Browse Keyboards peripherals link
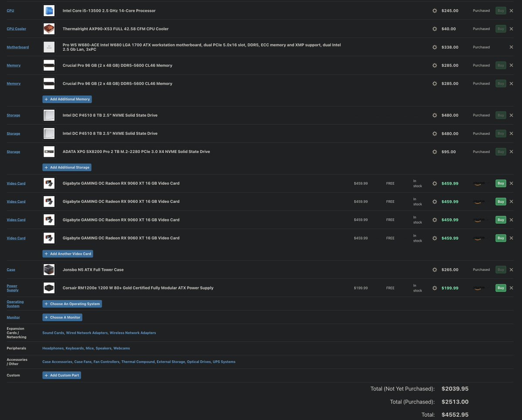The height and width of the screenshot is (420, 522). click(x=74, y=348)
